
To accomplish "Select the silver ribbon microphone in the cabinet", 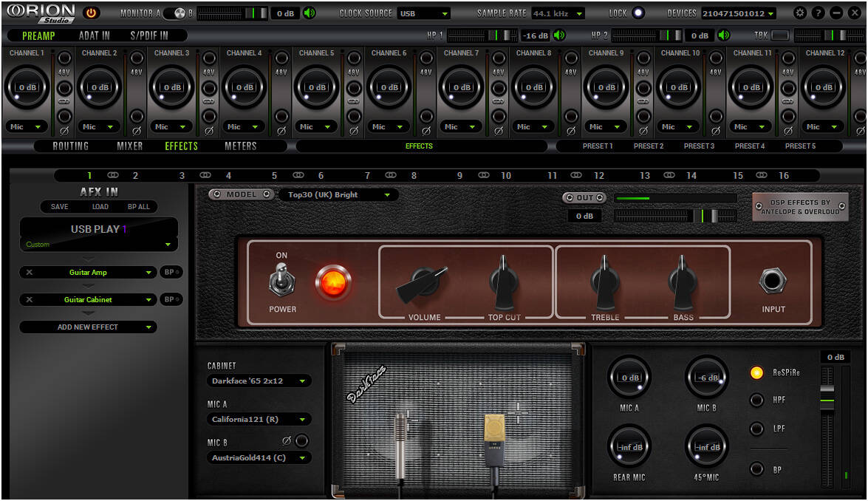I will pyautogui.click(x=402, y=445).
